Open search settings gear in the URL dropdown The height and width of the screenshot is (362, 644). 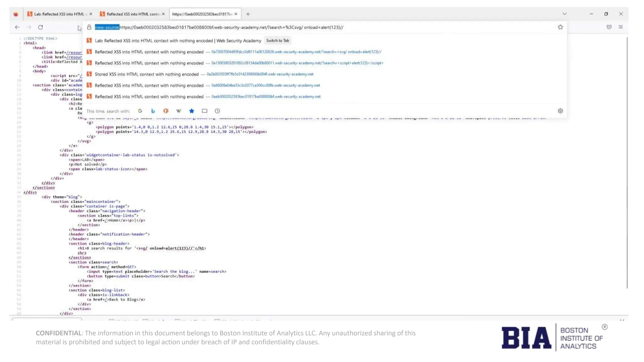pyautogui.click(x=560, y=111)
